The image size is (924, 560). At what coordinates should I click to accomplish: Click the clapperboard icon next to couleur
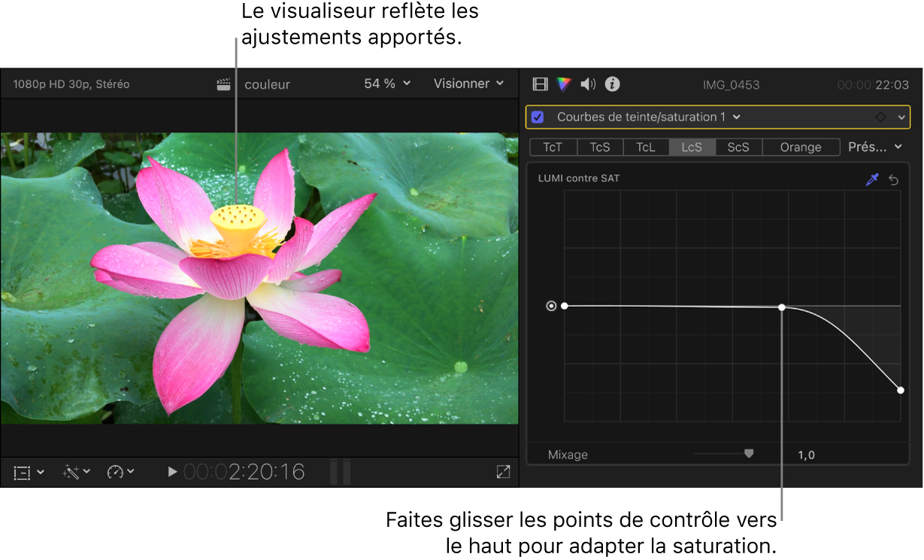coord(223,84)
